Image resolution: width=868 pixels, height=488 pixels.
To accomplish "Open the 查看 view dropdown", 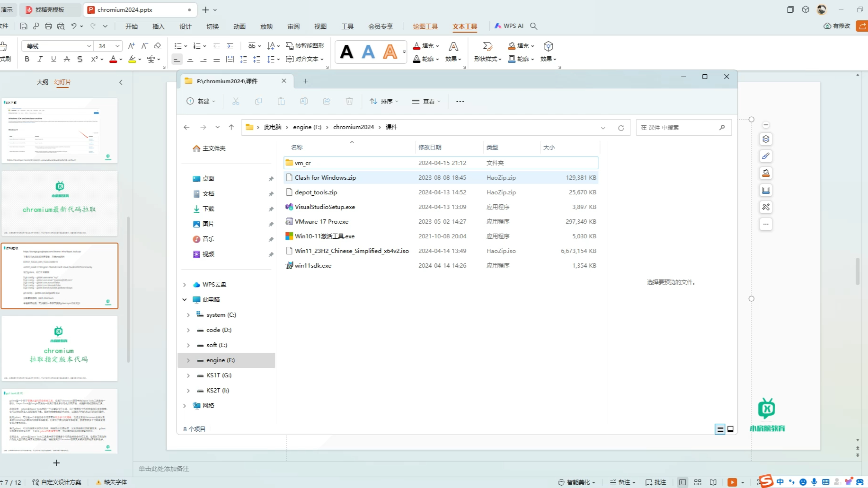I will coord(426,101).
